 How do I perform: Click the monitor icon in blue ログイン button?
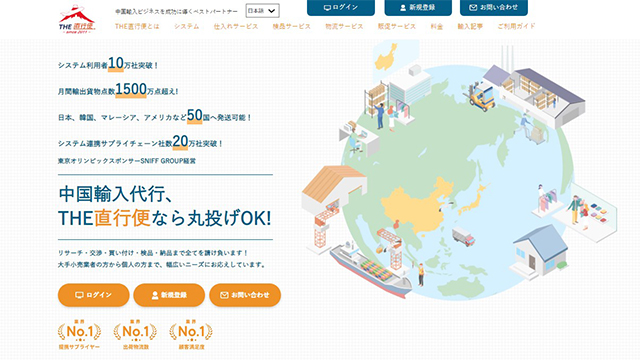point(327,8)
